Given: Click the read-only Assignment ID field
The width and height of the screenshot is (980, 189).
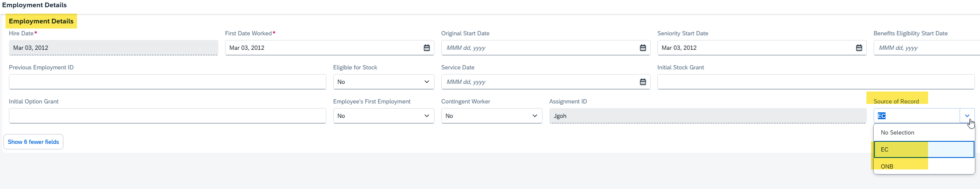Looking at the screenshot, I should 708,116.
